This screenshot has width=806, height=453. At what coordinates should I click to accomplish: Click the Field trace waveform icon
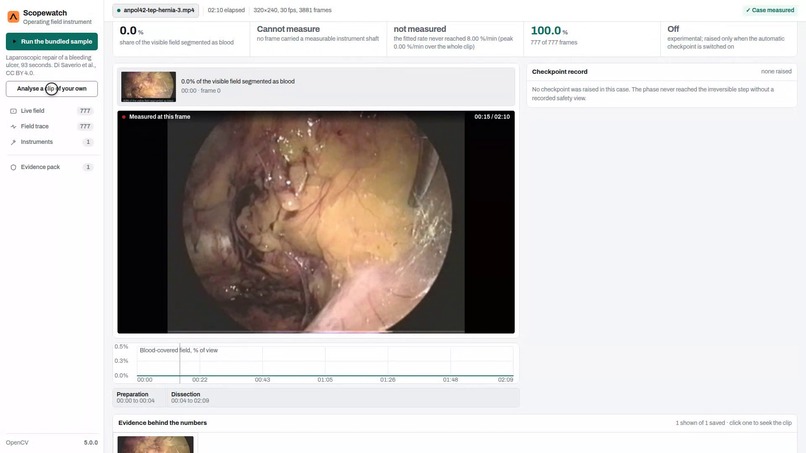pyautogui.click(x=13, y=126)
